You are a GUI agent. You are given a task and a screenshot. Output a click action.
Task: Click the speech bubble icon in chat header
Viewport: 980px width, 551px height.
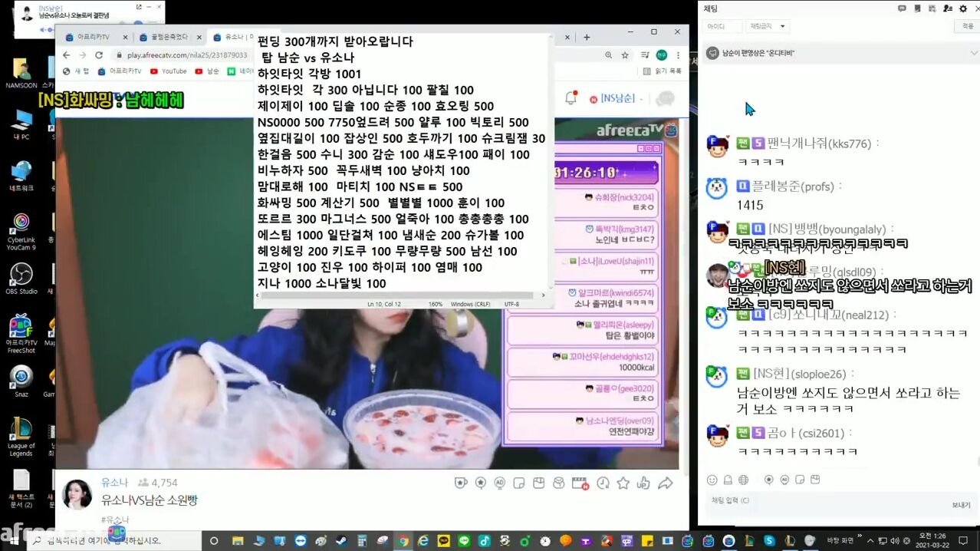pos(903,8)
